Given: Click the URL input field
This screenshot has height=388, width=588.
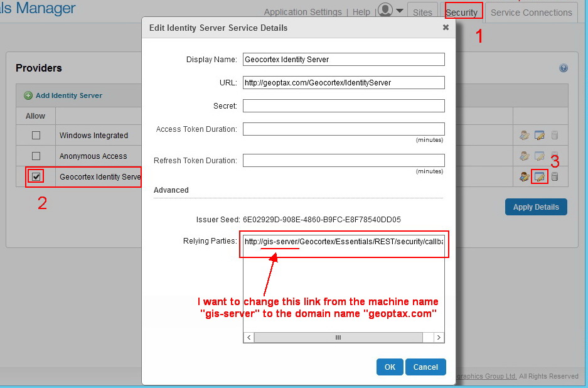Looking at the screenshot, I should pos(343,82).
